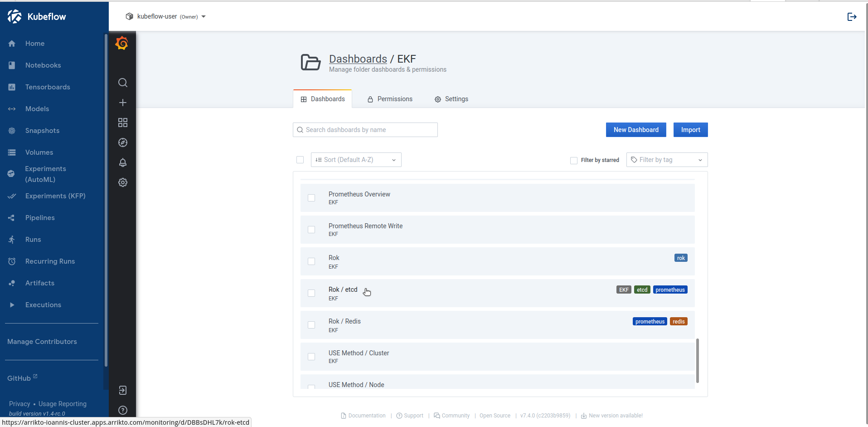This screenshot has height=427, width=868.
Task: Check the USE Method / Cluster row checkbox
Action: pos(311,357)
